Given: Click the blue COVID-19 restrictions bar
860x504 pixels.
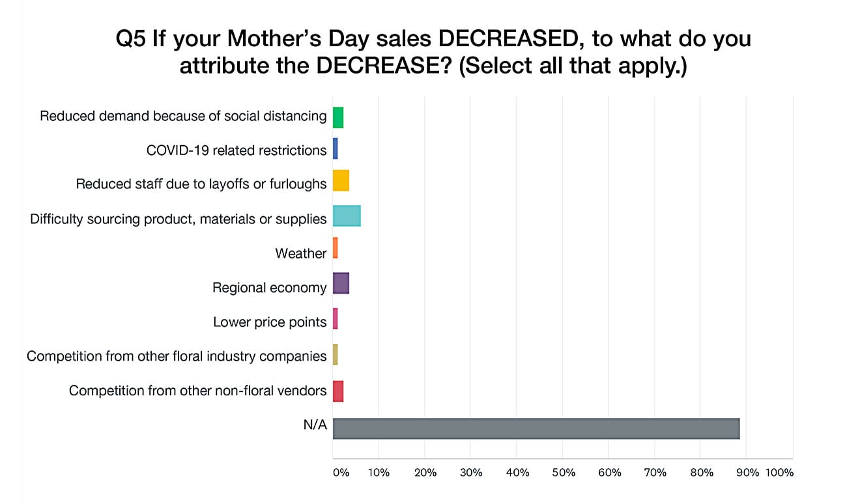Looking at the screenshot, I should pyautogui.click(x=336, y=149).
